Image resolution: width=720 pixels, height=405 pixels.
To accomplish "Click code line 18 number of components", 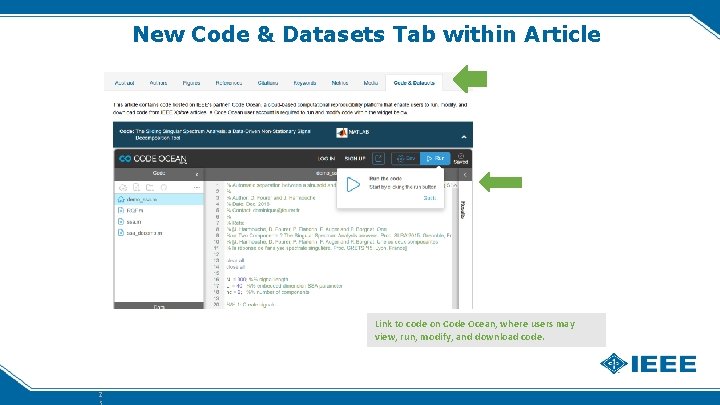I will 268,292.
